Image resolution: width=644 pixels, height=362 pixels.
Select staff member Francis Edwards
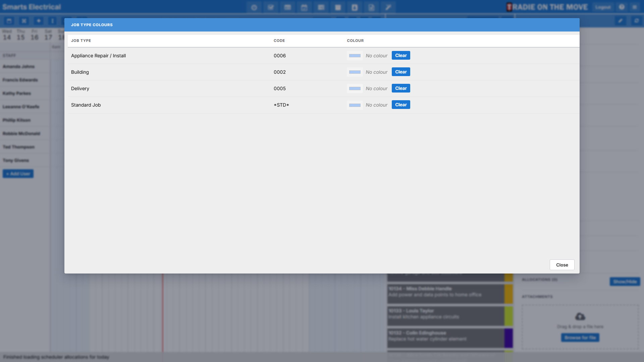click(20, 80)
